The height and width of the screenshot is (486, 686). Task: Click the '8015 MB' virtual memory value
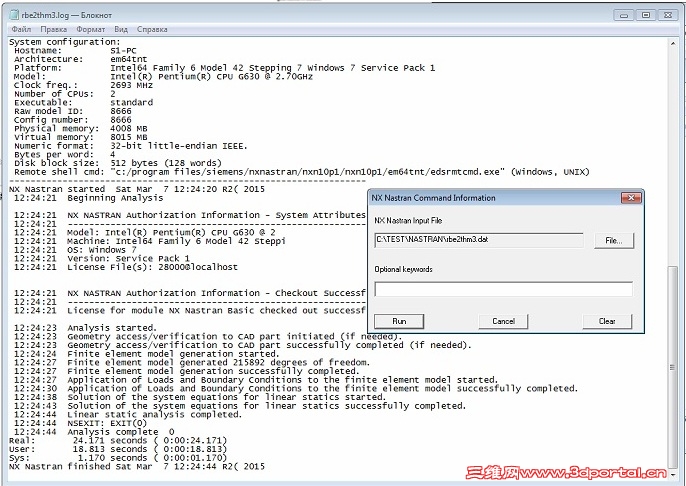129,137
